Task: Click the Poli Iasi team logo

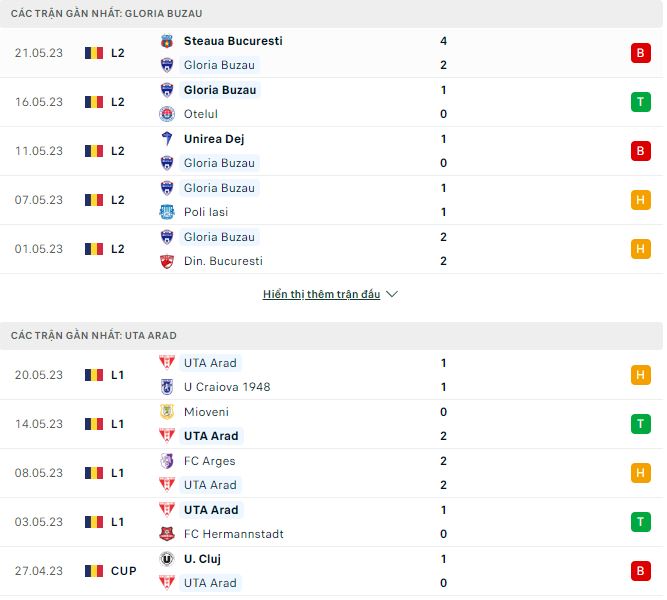Action: click(167, 212)
